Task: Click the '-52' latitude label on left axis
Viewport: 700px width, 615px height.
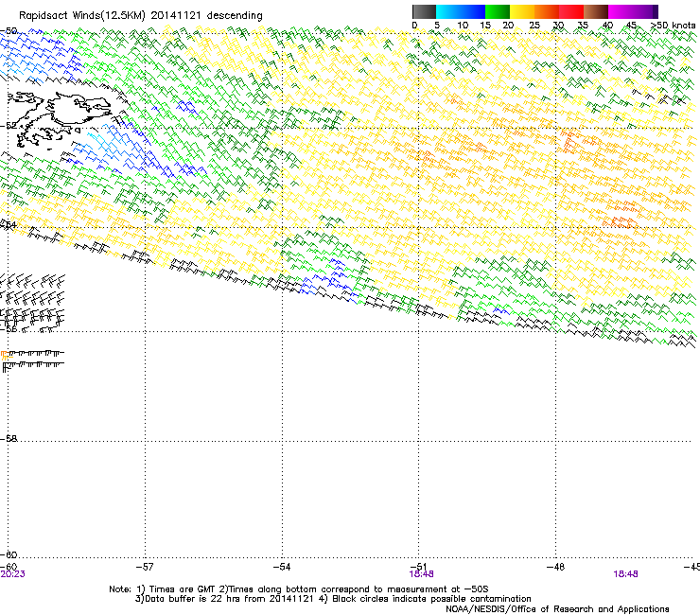Action: [x=9, y=126]
